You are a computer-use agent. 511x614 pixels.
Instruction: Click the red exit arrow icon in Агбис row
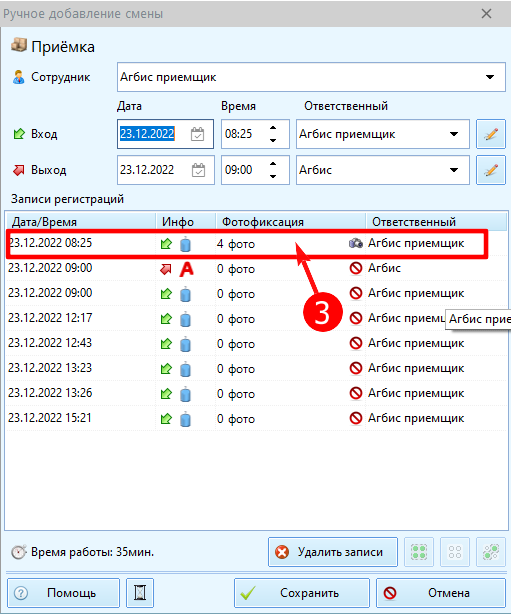[166, 269]
